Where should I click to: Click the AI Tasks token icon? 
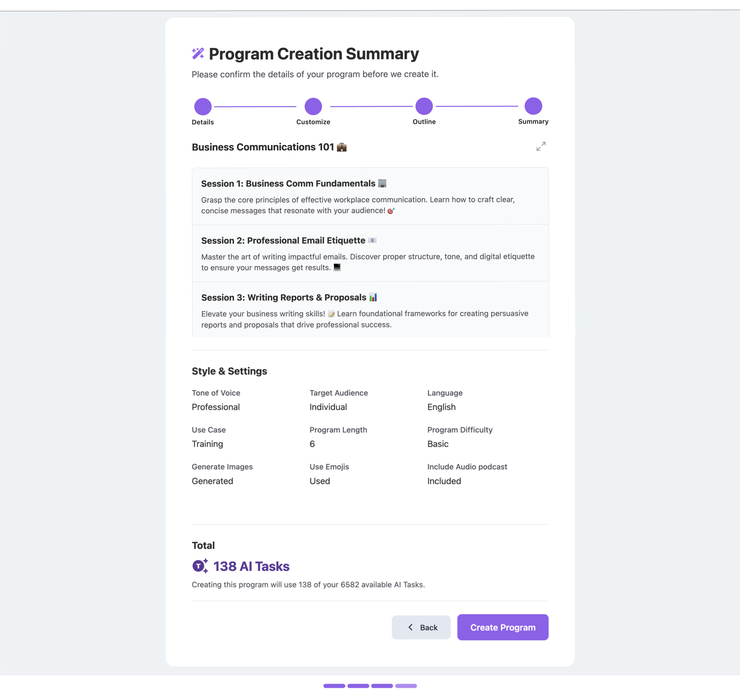click(x=200, y=566)
